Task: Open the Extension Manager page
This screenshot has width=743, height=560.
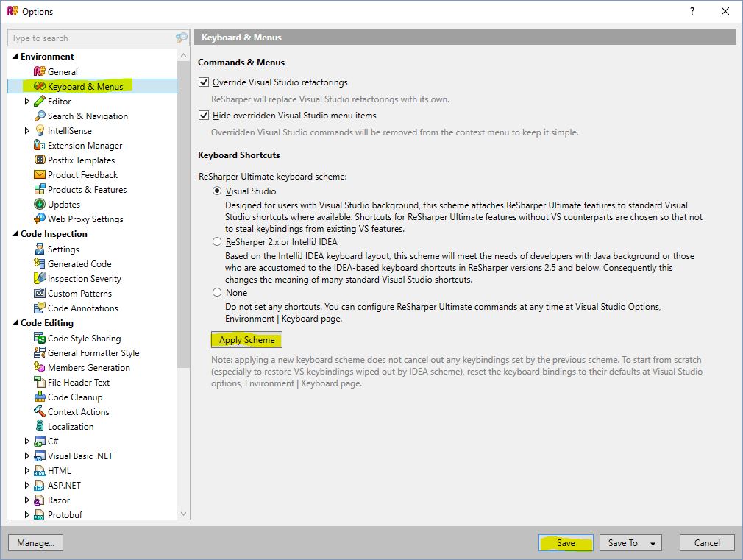Action: (x=85, y=145)
